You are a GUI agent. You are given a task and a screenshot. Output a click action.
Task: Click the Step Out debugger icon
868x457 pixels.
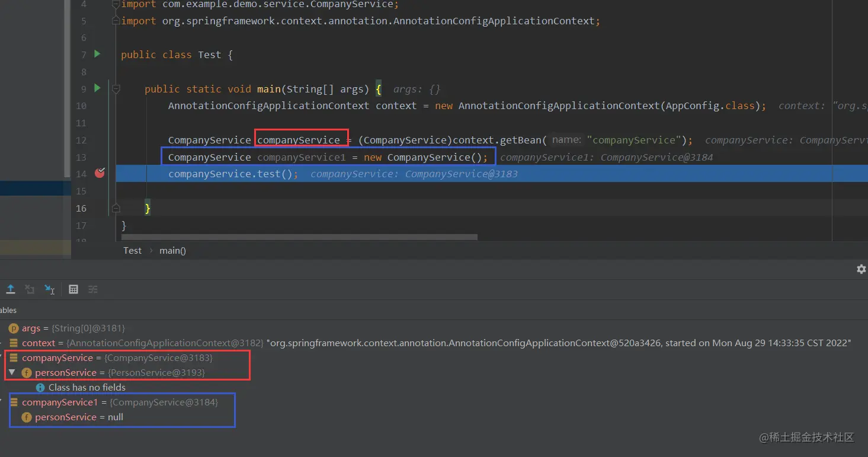pos(11,289)
